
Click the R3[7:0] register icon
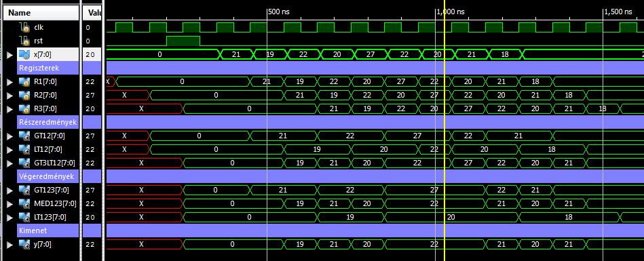[x=24, y=108]
